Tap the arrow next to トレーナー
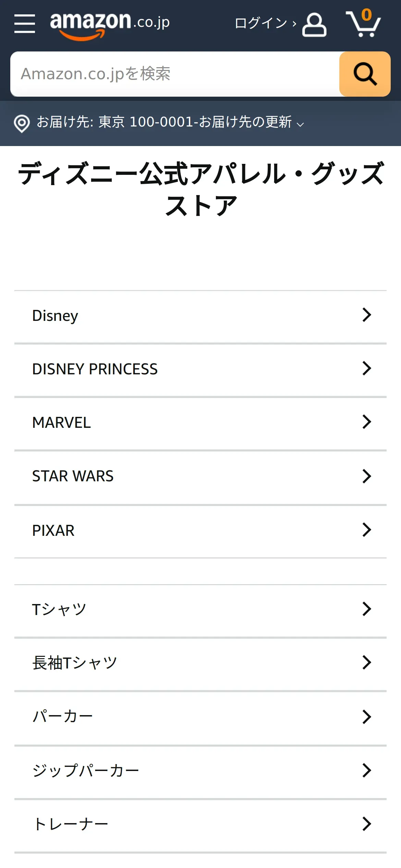The image size is (401, 868). click(367, 824)
